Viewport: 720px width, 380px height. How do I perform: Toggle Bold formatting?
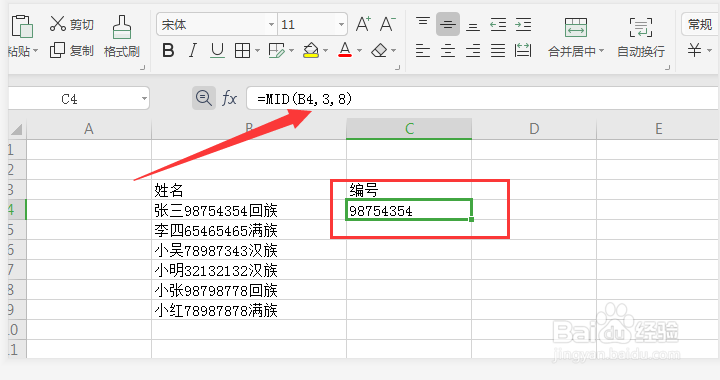[169, 50]
